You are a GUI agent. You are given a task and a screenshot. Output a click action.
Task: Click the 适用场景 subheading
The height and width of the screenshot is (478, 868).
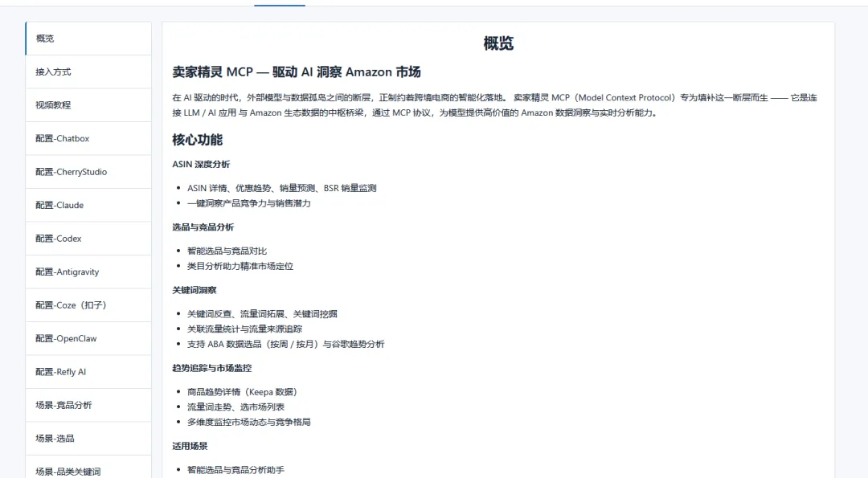pos(190,446)
